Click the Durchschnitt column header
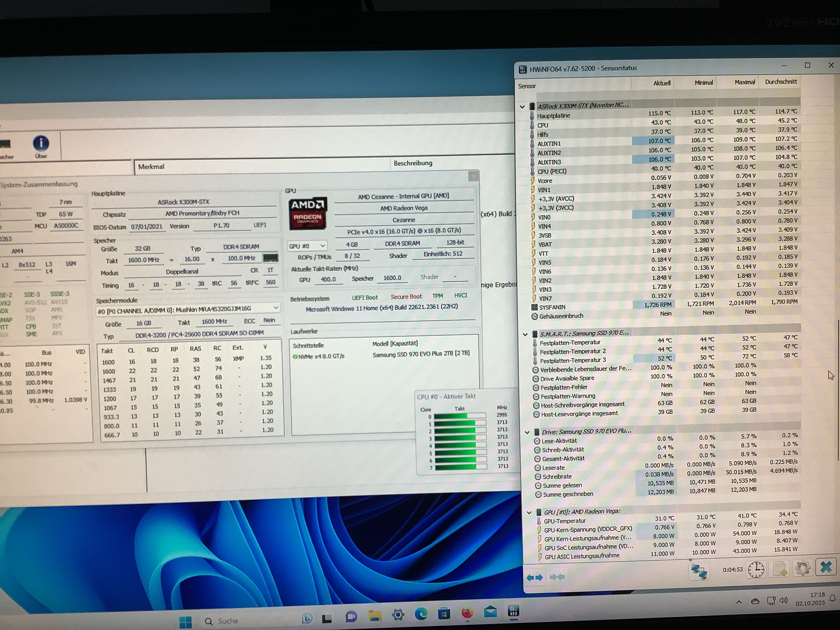This screenshot has height=630, width=840. click(x=781, y=82)
